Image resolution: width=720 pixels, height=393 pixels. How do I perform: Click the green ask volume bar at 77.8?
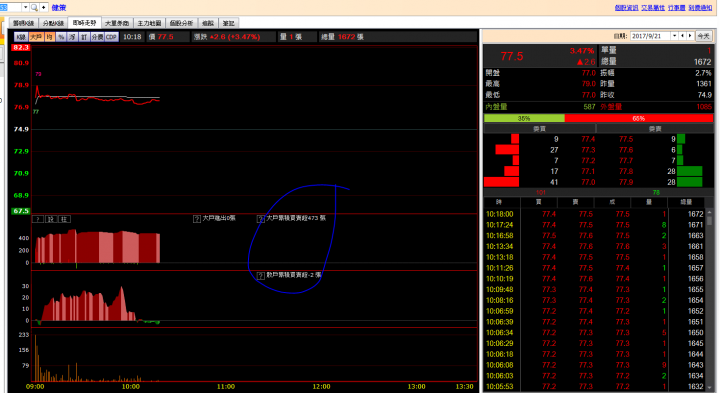pos(690,171)
